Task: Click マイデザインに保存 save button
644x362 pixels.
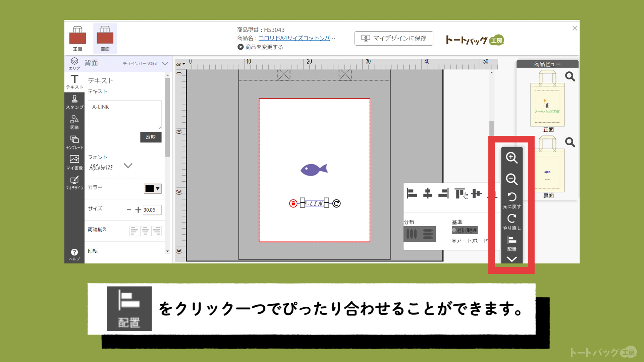Action: tap(394, 38)
